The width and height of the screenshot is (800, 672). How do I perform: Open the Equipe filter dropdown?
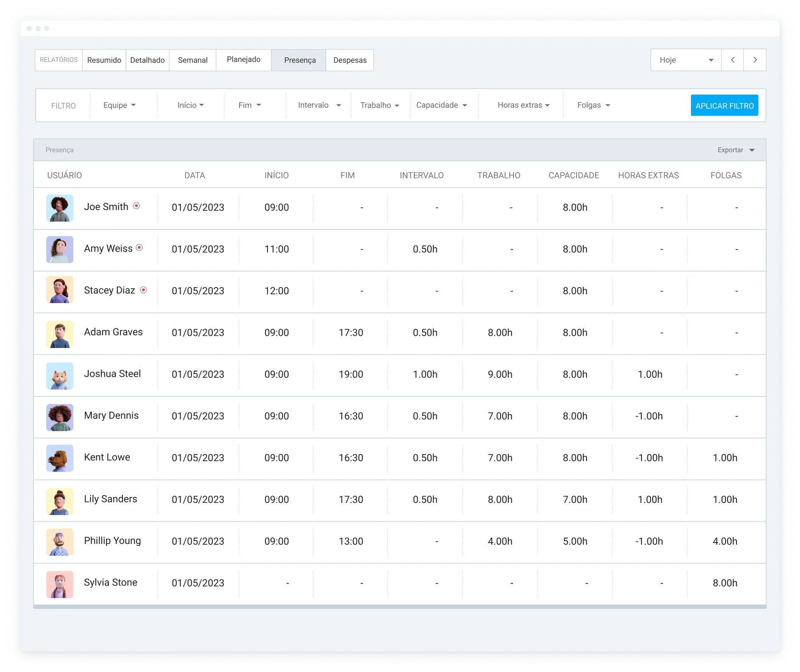click(x=120, y=105)
